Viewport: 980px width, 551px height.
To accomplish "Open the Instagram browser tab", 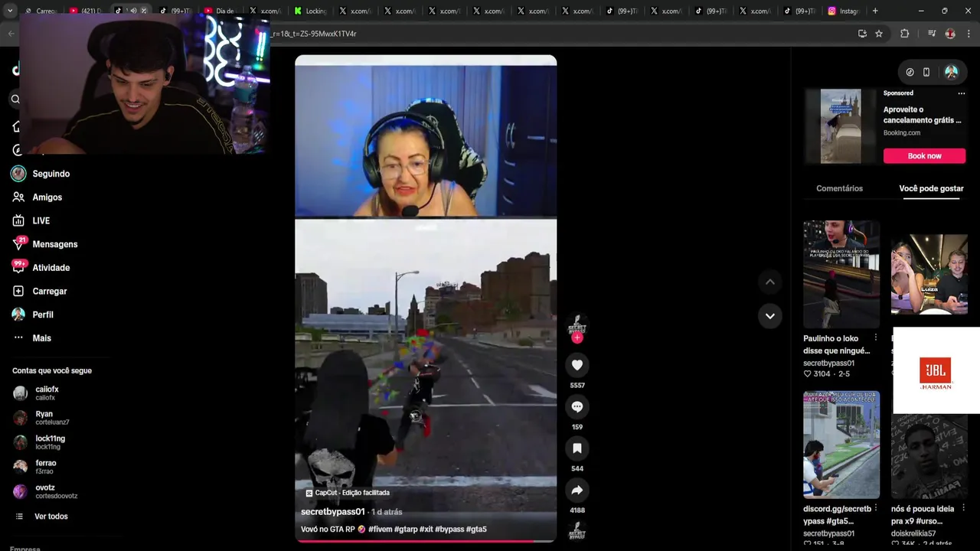I will 843,11.
